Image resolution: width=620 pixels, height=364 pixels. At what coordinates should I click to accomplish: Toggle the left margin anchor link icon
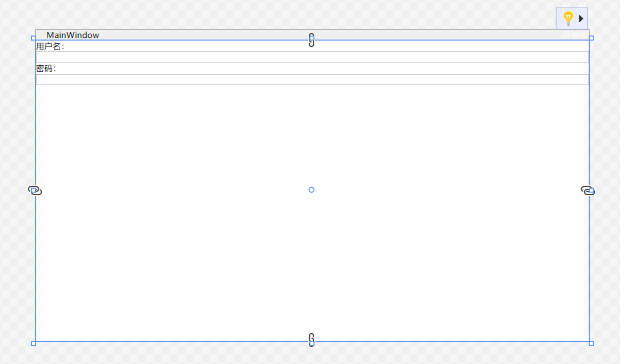pyautogui.click(x=35, y=190)
